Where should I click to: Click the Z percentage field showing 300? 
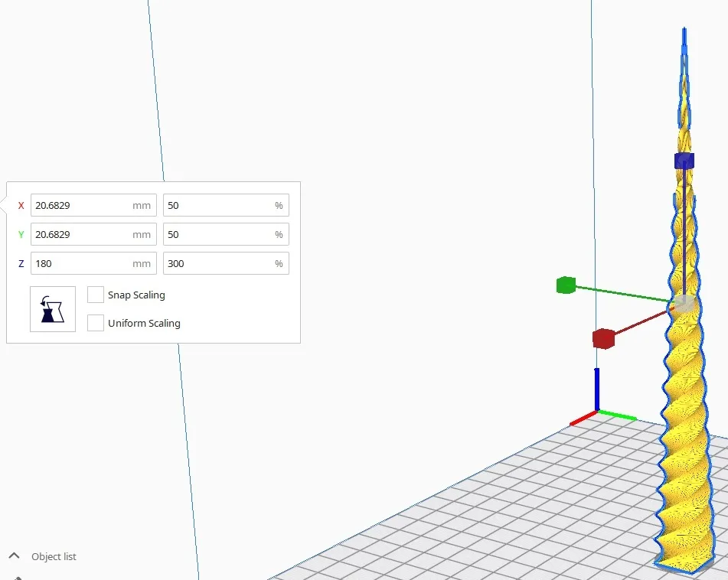[x=226, y=263]
